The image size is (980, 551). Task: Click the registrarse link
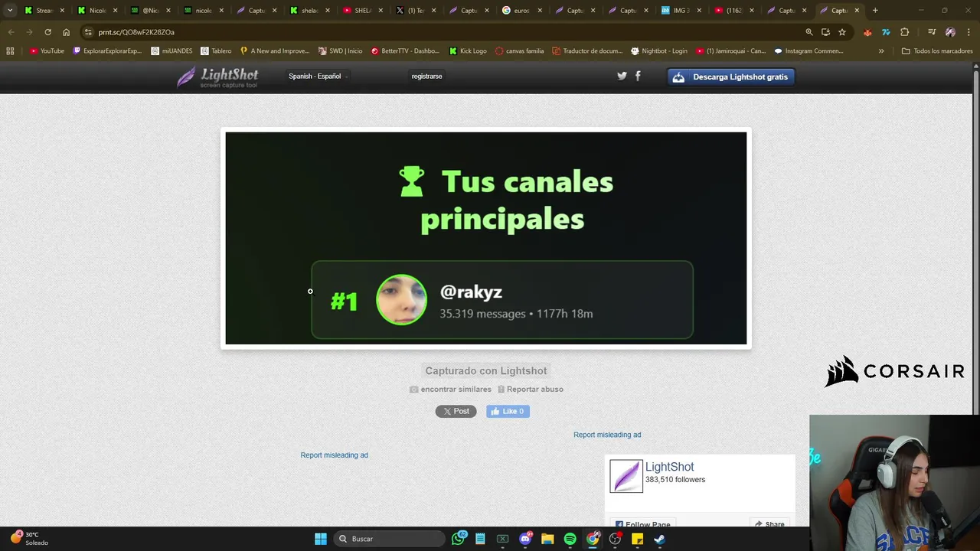click(426, 77)
